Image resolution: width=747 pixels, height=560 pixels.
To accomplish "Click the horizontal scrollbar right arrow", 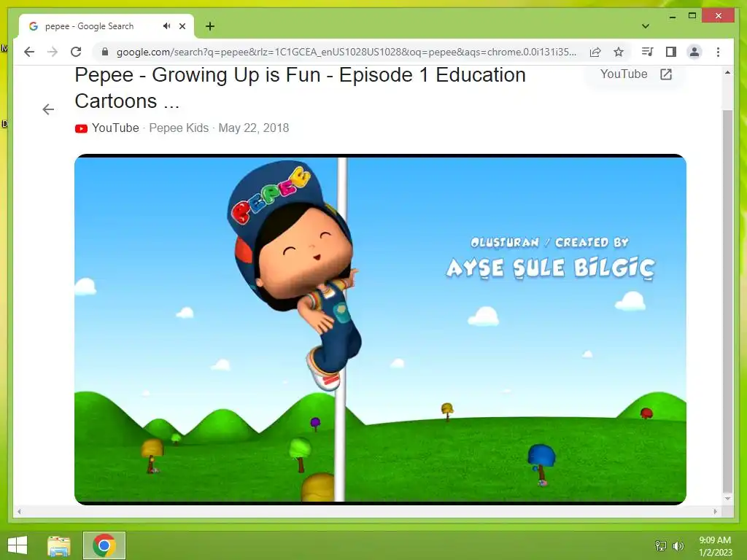I will point(715,511).
